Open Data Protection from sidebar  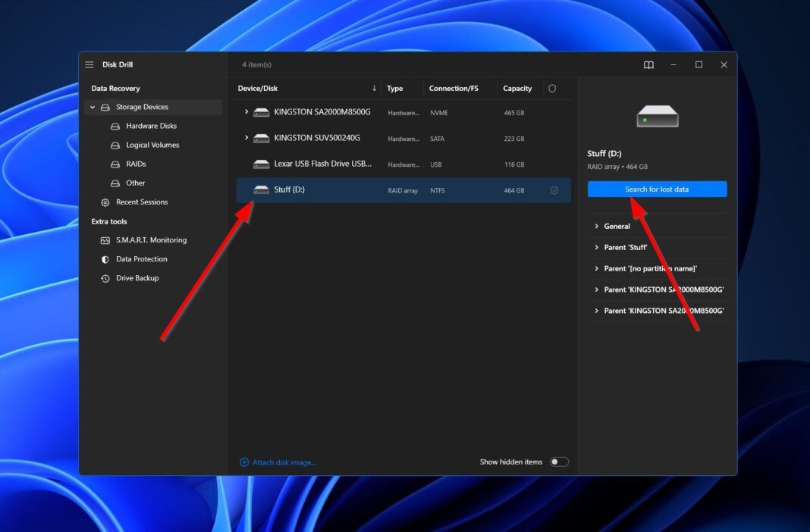pyautogui.click(x=141, y=259)
